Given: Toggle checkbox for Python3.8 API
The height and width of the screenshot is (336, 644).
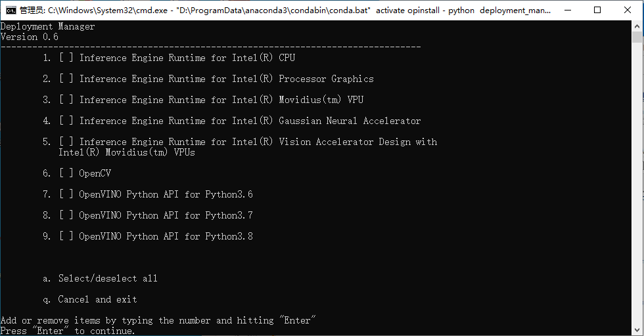Looking at the screenshot, I should pyautogui.click(x=66, y=236).
